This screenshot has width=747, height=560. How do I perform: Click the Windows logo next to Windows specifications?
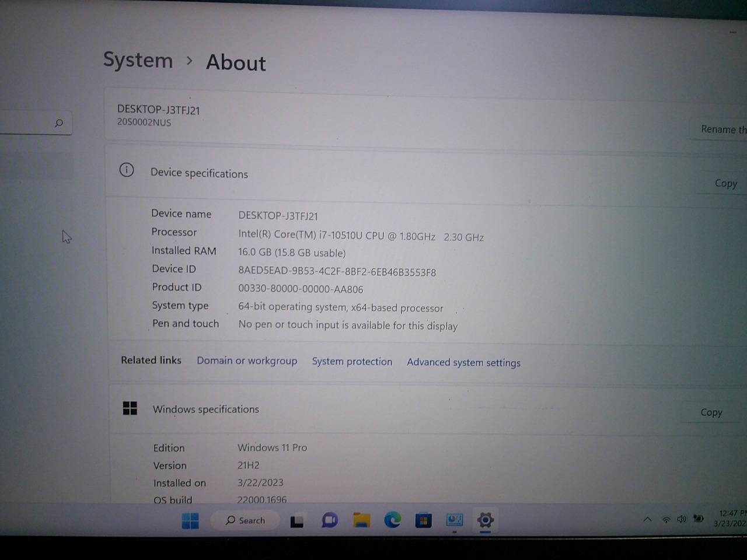pyautogui.click(x=130, y=408)
